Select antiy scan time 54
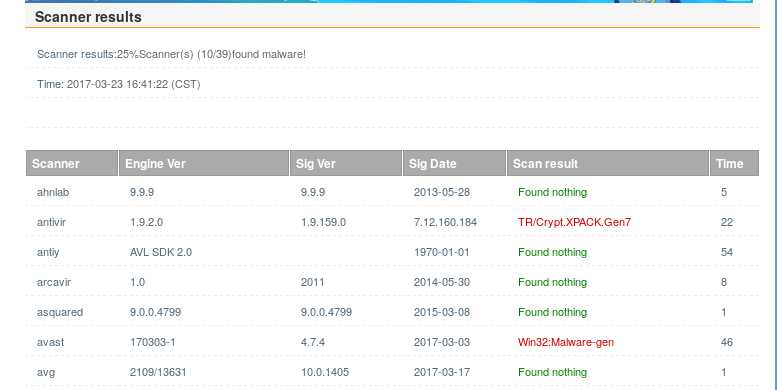 (726, 252)
